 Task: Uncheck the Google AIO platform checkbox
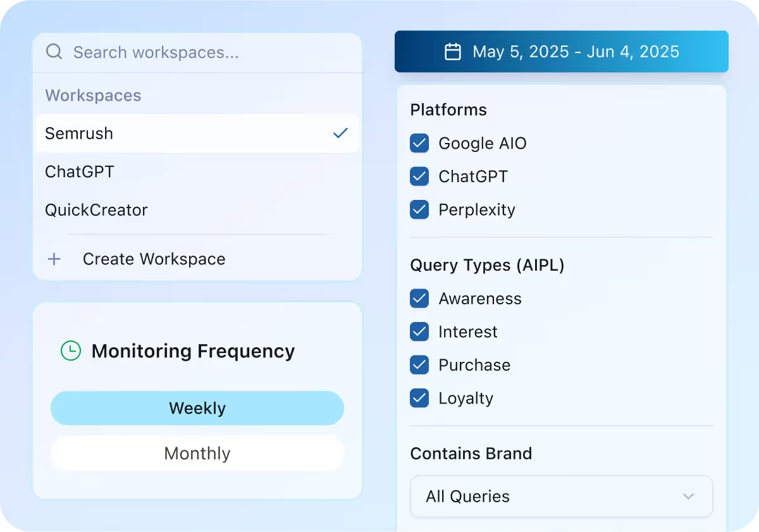pyautogui.click(x=419, y=143)
